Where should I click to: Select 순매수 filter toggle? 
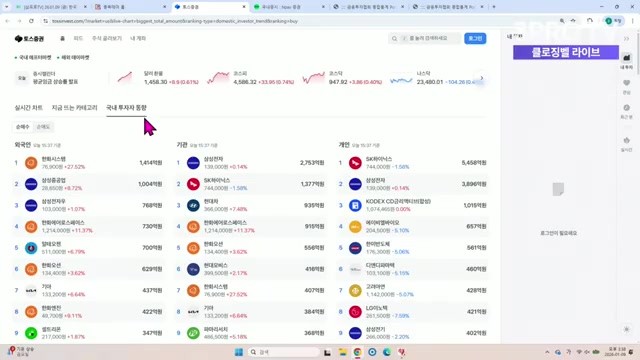[22, 127]
